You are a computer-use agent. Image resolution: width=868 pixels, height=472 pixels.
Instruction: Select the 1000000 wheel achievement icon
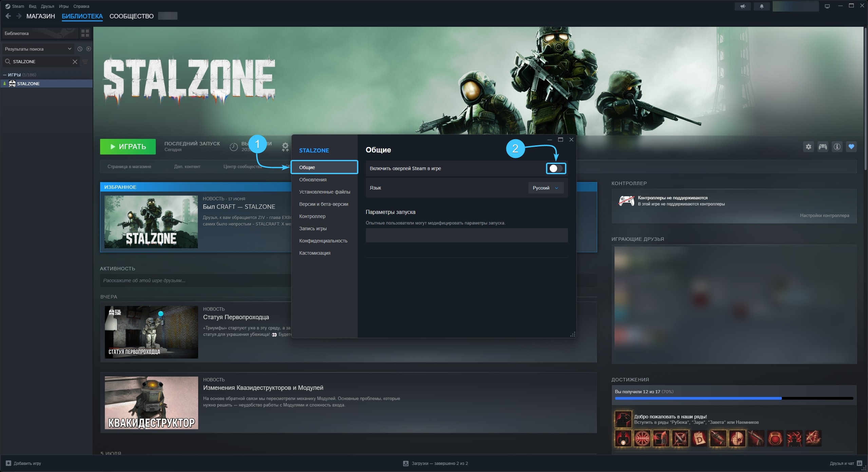tap(642, 438)
